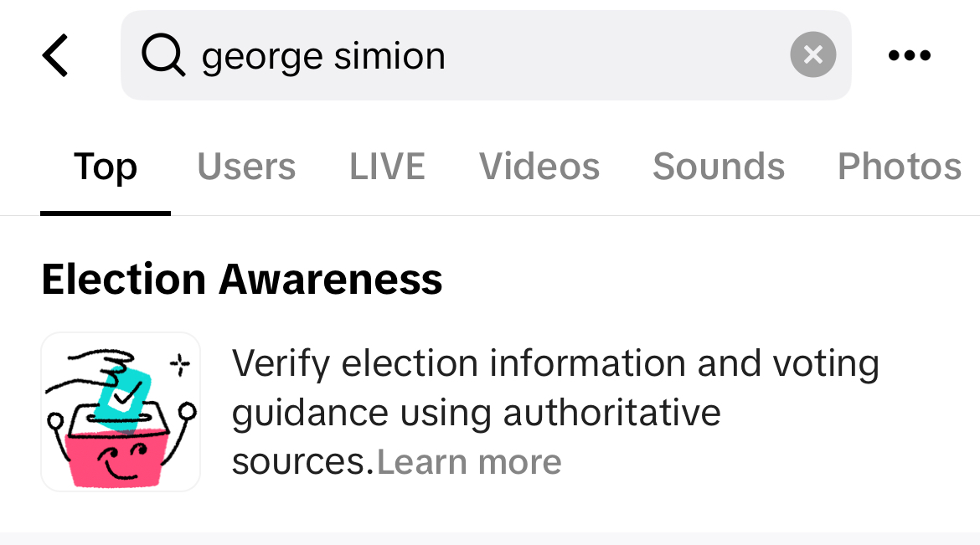Open the LIVE tab
This screenshot has width=980, height=545.
pyautogui.click(x=387, y=167)
